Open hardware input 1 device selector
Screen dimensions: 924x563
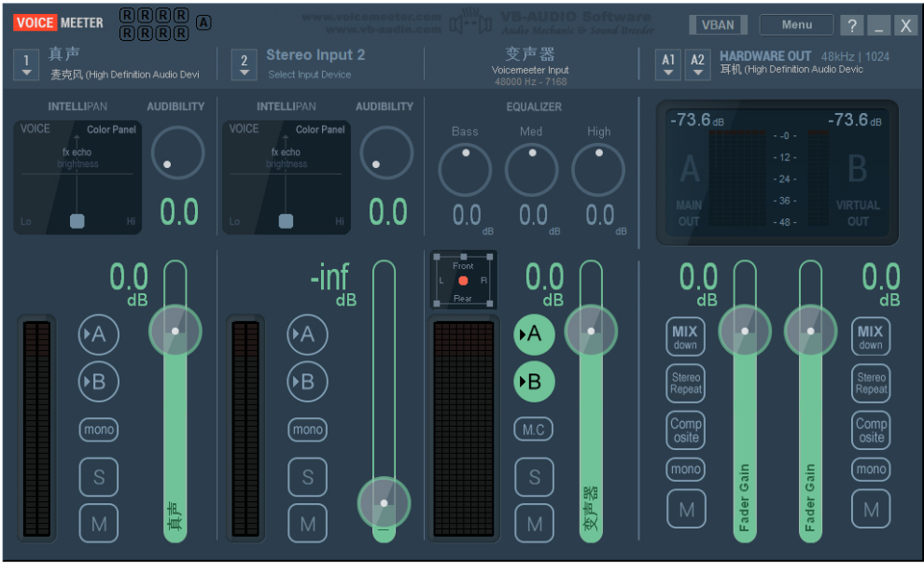(x=26, y=64)
